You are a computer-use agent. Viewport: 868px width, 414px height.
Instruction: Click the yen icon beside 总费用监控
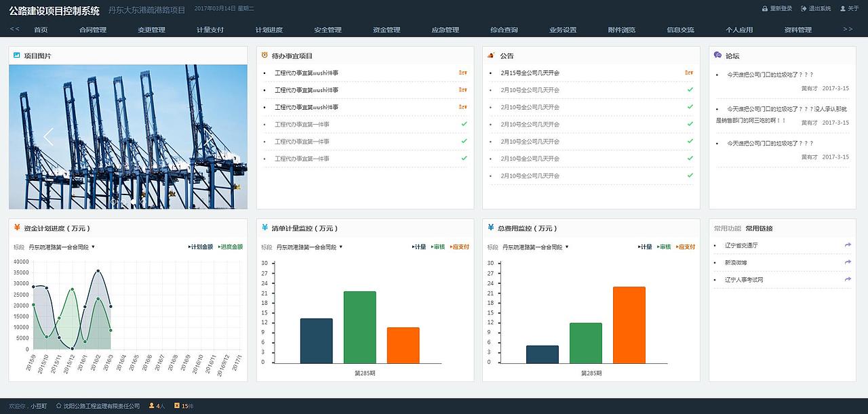coord(490,228)
